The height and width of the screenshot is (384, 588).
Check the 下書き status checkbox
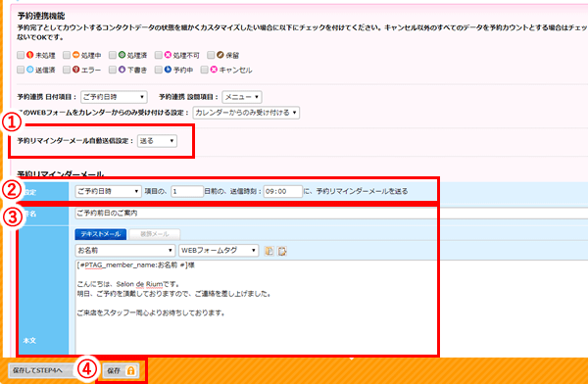(x=113, y=70)
